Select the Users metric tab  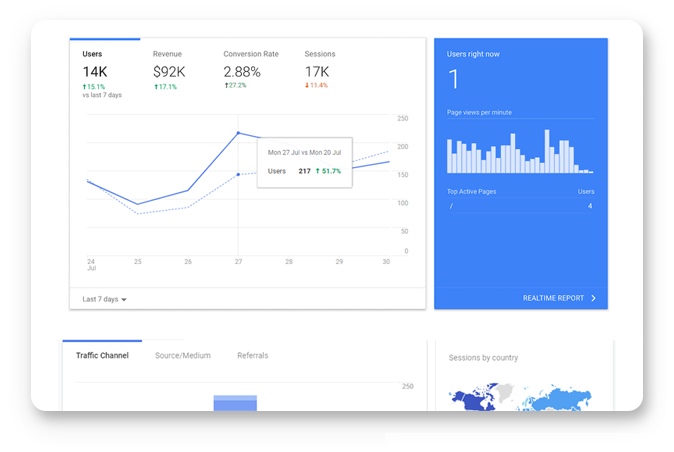coord(93,54)
